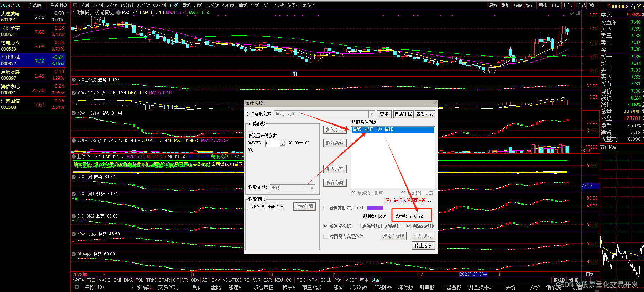Image resolution: width=644 pixels, height=292 pixels.
Task: Click 查看公式 button
Action: coord(425,114)
